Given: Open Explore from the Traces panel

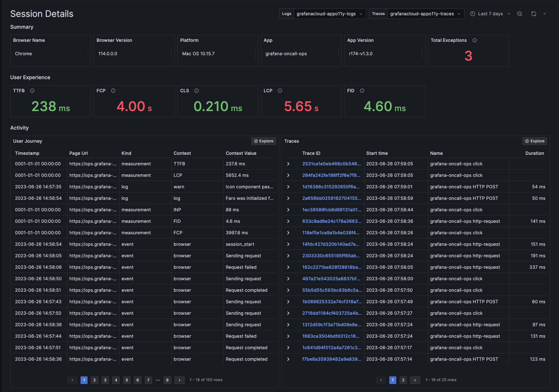Looking at the screenshot, I should coord(534,141).
